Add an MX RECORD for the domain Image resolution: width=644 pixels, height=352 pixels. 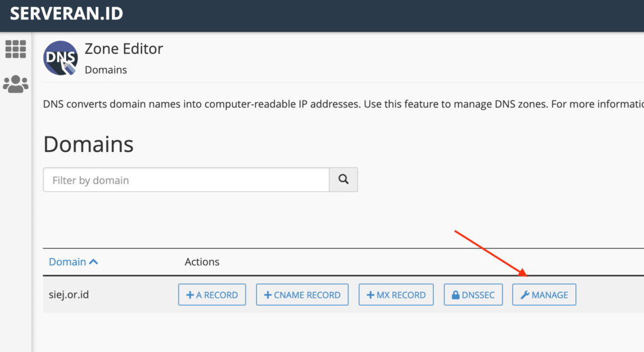(x=396, y=295)
